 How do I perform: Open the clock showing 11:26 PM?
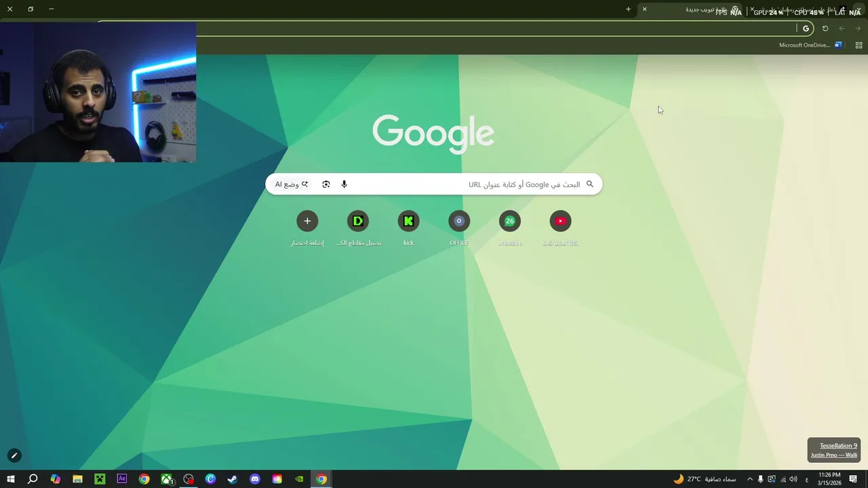(x=829, y=479)
